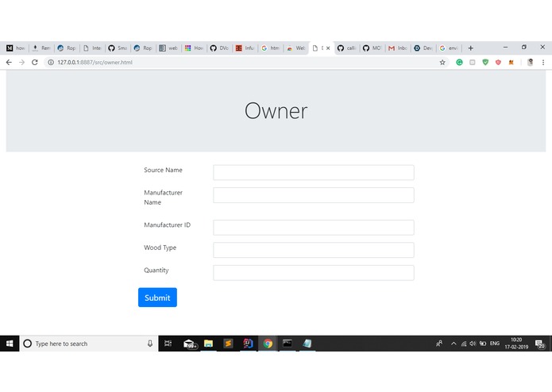This screenshot has width=552, height=392.
Task: Switch to the 'Rem' tab
Action: pyautogui.click(x=41, y=48)
